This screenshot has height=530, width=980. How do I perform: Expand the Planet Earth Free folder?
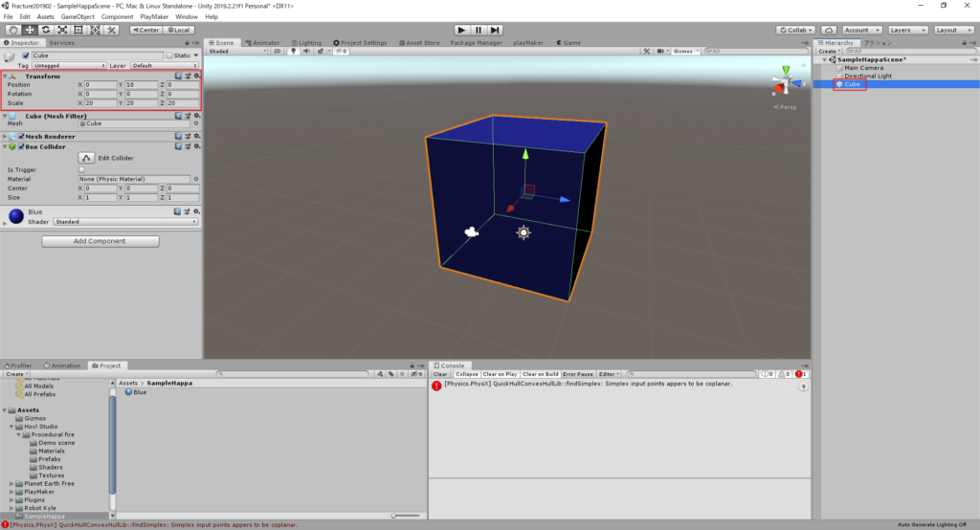pos(11,484)
